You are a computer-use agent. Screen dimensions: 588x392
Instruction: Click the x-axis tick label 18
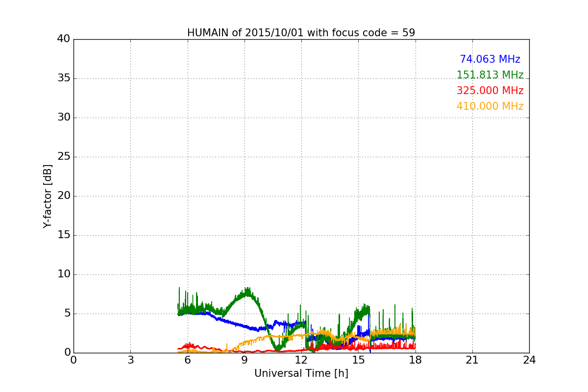[x=416, y=360]
